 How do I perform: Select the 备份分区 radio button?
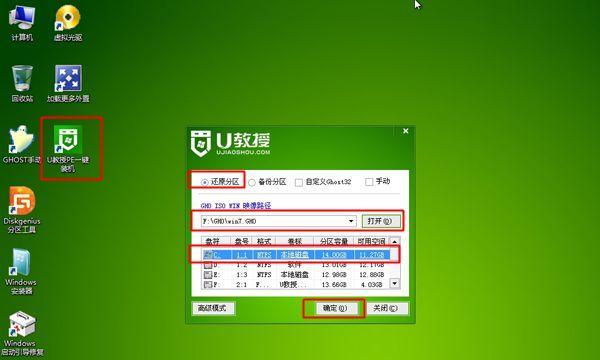252,182
